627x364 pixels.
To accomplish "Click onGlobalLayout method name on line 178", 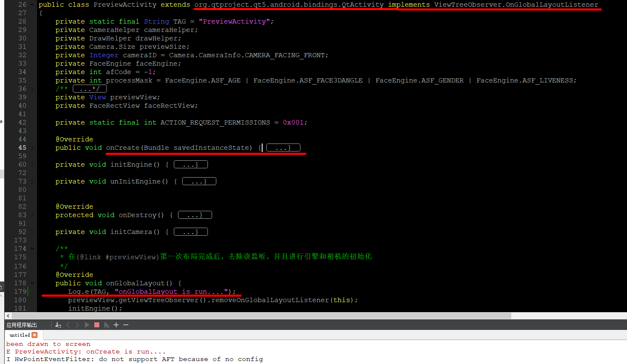I will coord(135,283).
